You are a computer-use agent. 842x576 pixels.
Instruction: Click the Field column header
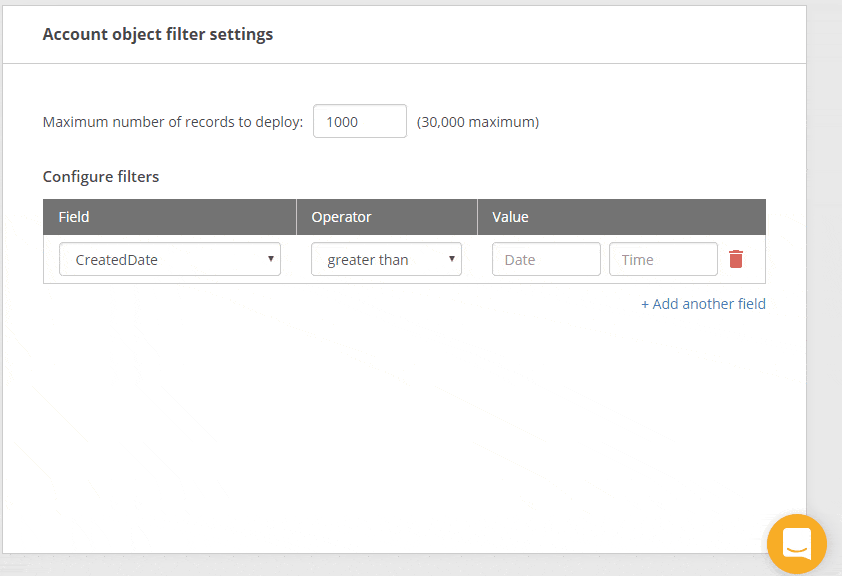(74, 217)
